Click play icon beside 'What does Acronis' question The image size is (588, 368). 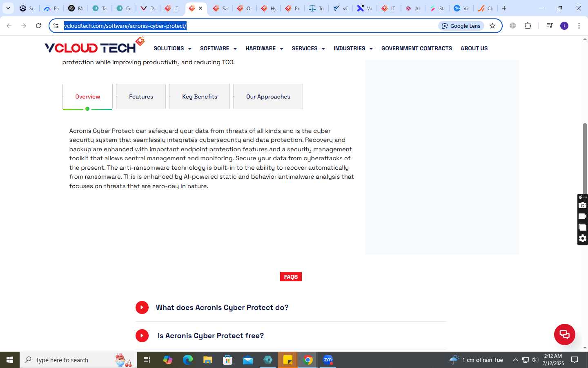[142, 307]
